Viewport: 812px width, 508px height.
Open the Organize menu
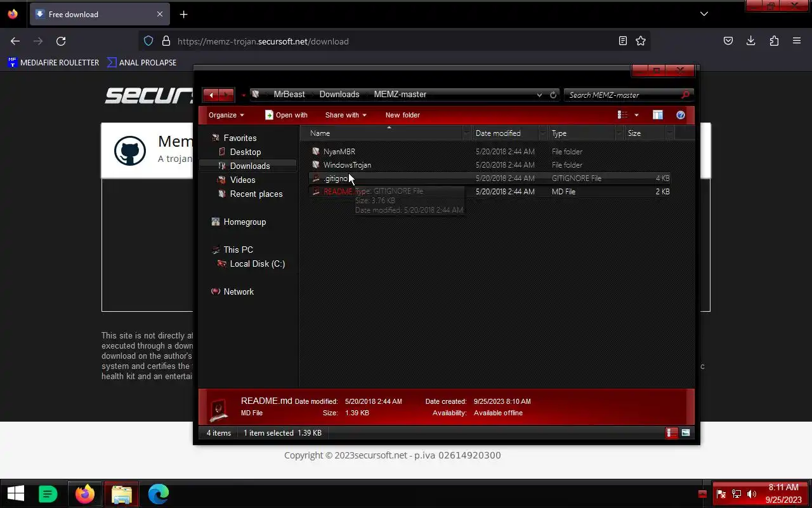(x=226, y=115)
